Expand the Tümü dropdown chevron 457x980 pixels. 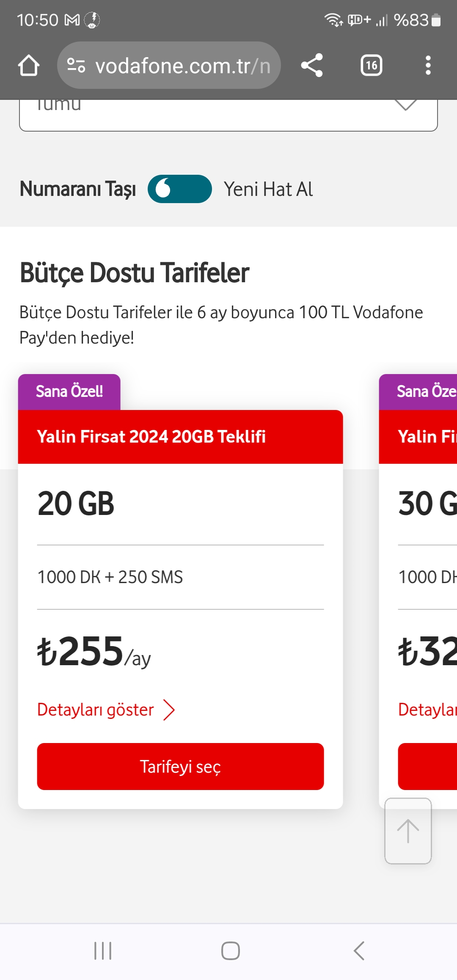405,106
